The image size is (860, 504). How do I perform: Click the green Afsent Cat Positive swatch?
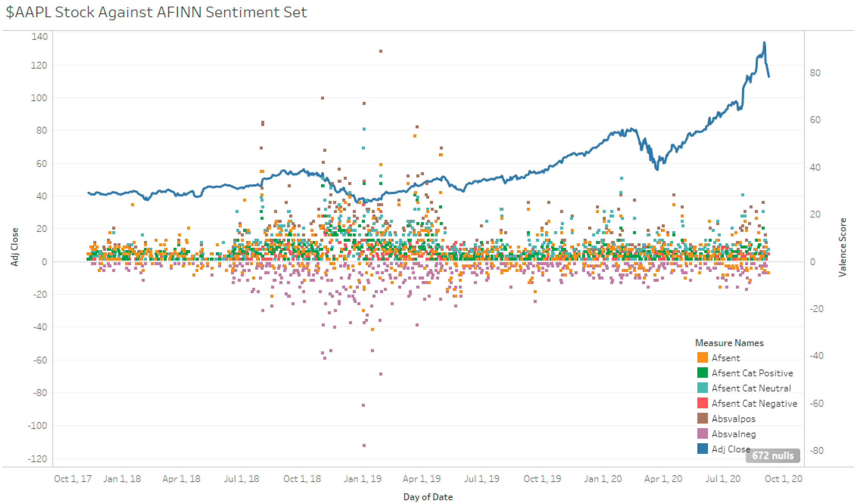coord(702,373)
